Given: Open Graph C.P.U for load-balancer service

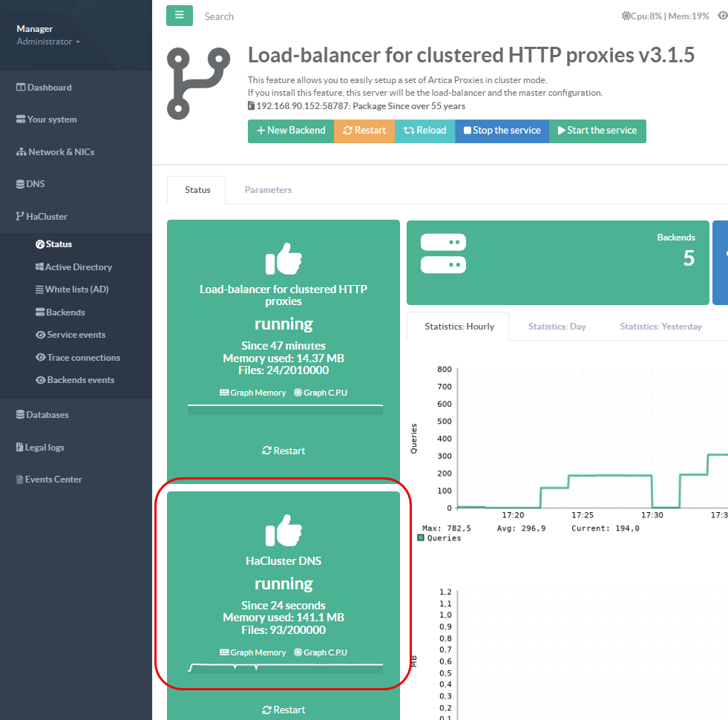Looking at the screenshot, I should [x=321, y=393].
